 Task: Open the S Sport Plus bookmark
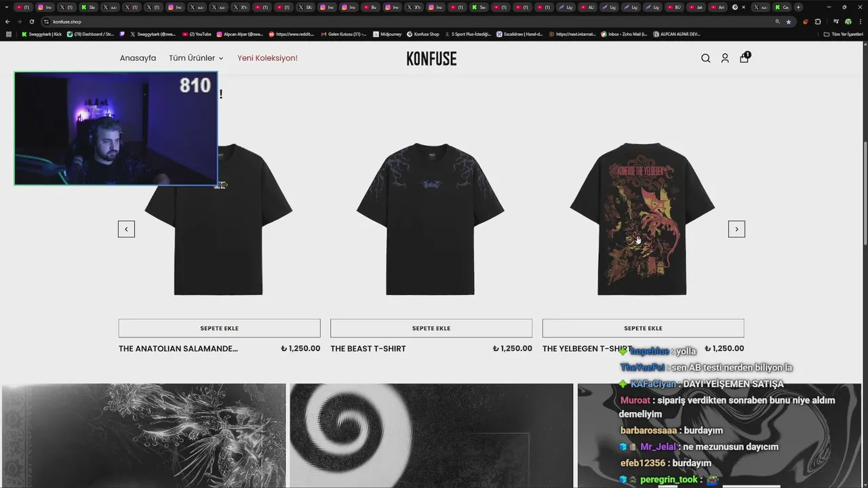[468, 34]
